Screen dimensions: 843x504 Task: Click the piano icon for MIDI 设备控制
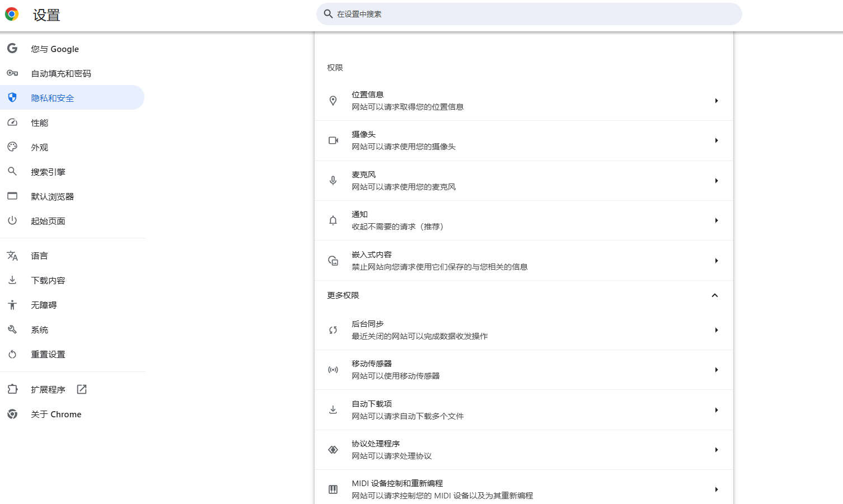coord(333,489)
